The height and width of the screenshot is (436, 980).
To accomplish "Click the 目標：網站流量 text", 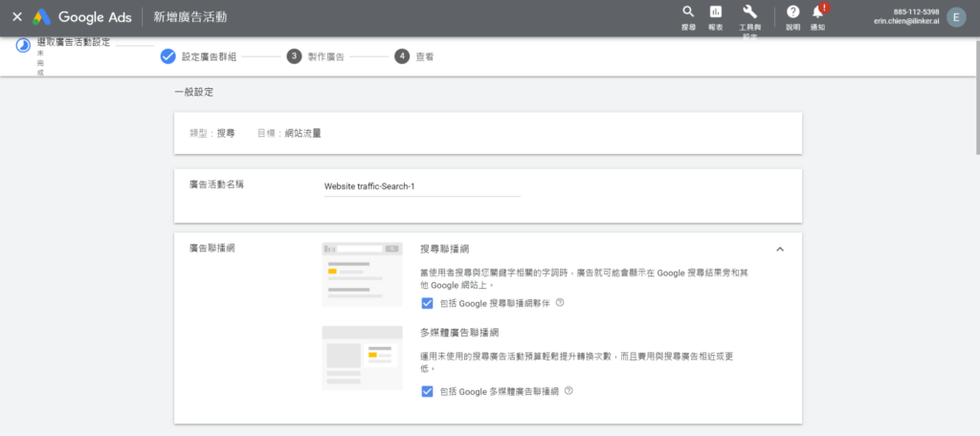I will point(289,133).
